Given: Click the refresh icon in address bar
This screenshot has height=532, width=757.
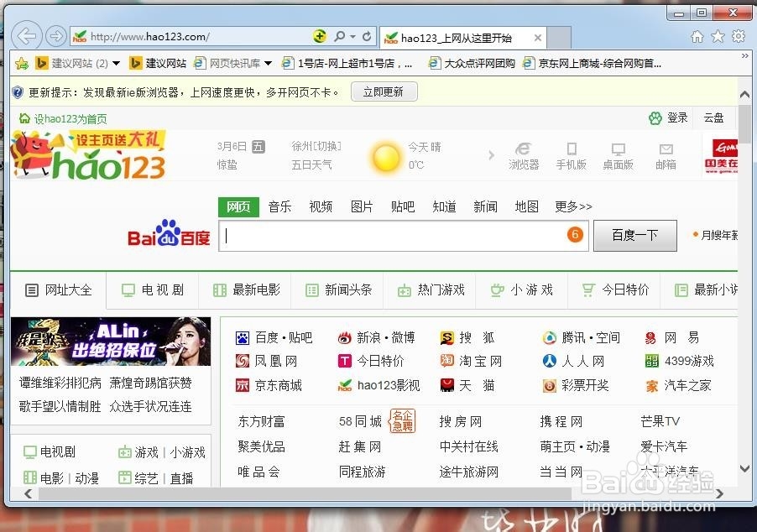Looking at the screenshot, I should 367,36.
